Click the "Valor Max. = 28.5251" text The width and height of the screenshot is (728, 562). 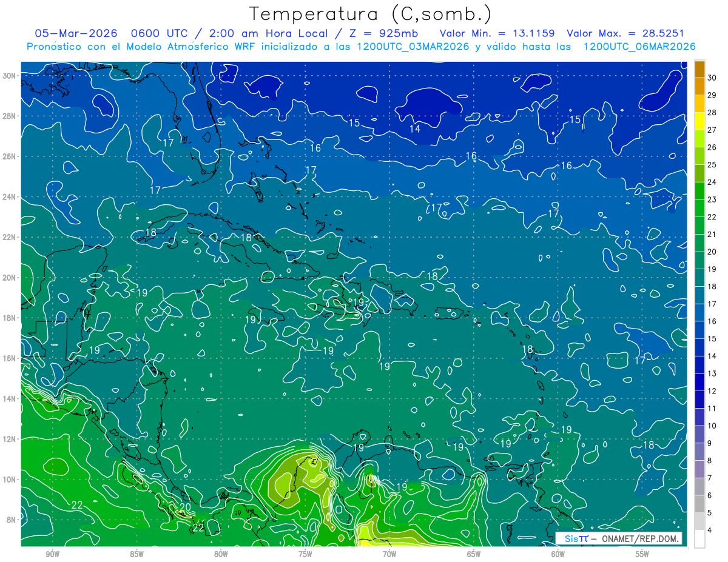tap(625, 33)
